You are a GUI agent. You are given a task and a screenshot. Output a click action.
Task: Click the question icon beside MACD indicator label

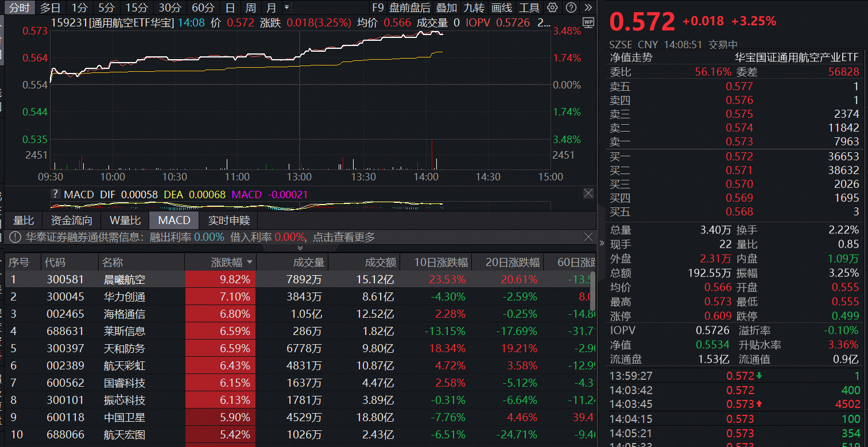[x=55, y=194]
